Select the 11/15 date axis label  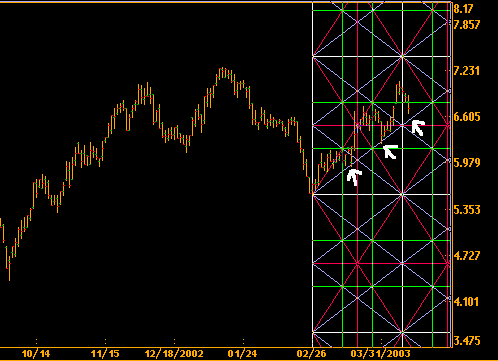click(x=105, y=354)
